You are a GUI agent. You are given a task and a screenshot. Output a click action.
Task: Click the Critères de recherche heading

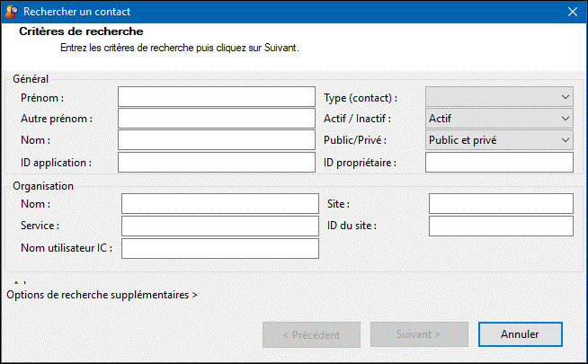coord(81,32)
